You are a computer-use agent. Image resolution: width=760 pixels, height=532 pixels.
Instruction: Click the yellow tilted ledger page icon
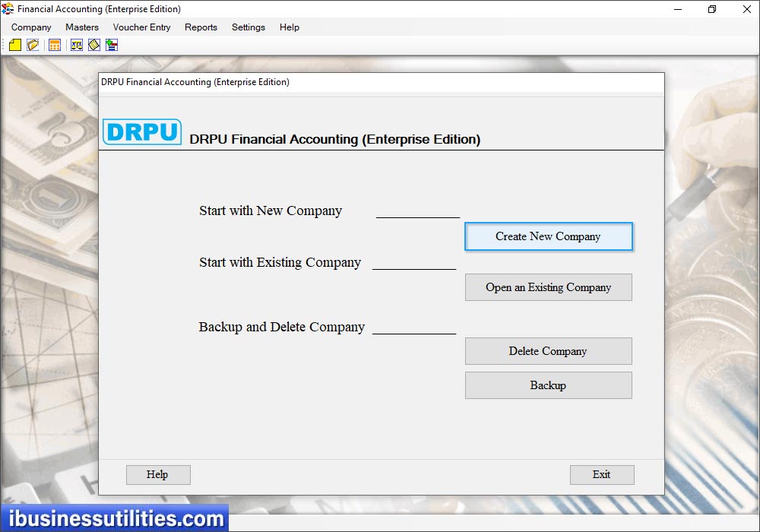coord(94,45)
